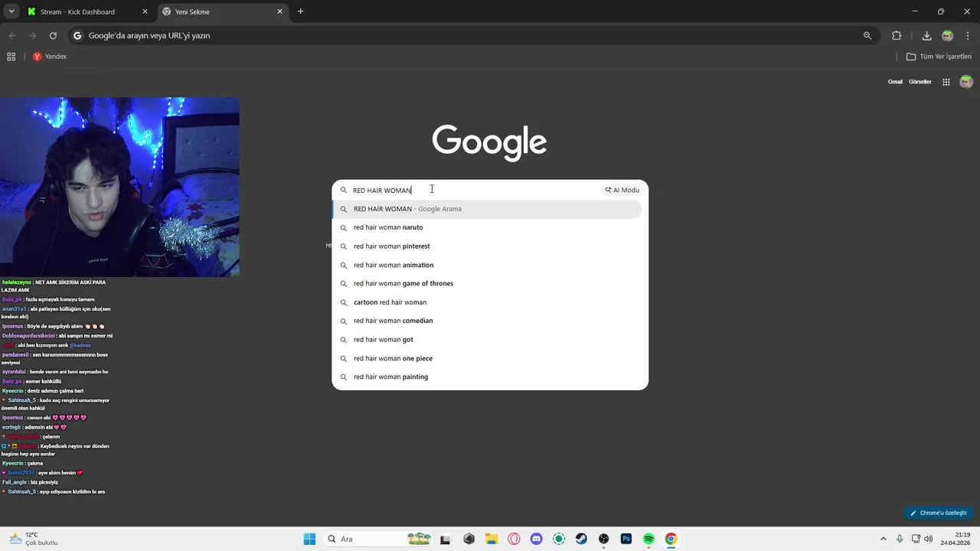
Task: Click the webcam overlay video
Action: [x=119, y=187]
